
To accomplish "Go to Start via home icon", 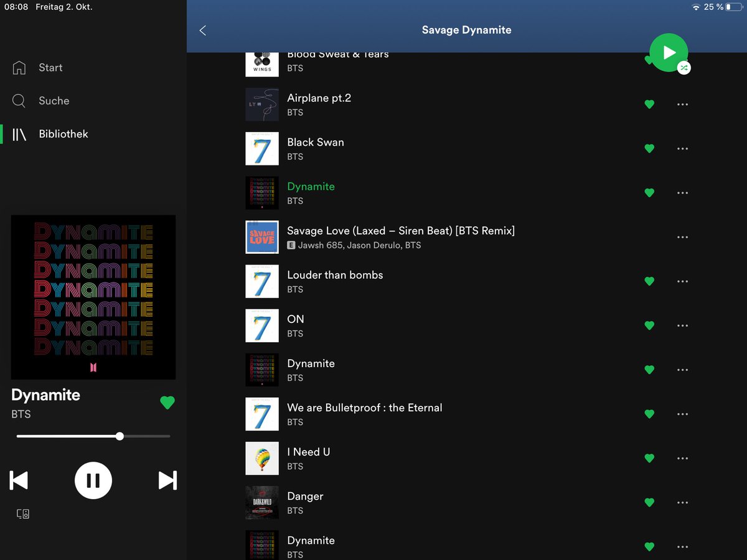I will pos(19,67).
